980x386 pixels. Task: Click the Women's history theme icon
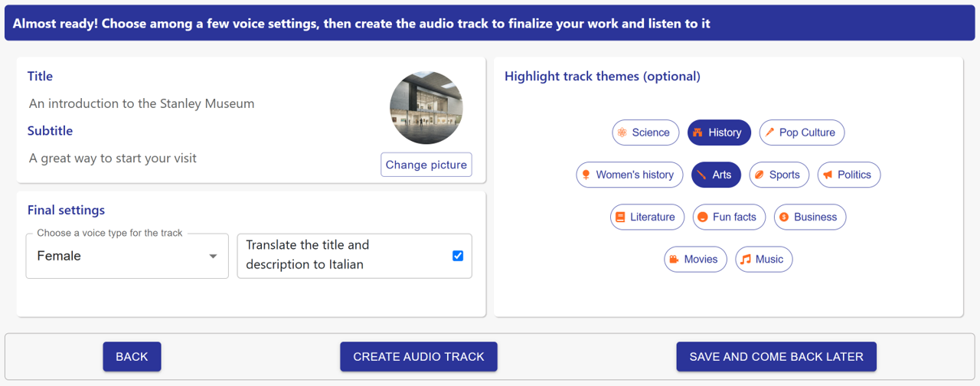coord(586,175)
